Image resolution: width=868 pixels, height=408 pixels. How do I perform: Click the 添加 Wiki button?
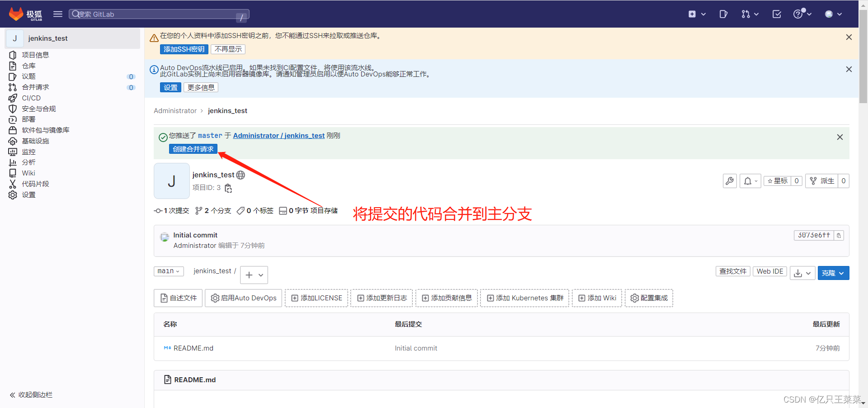[x=597, y=298]
